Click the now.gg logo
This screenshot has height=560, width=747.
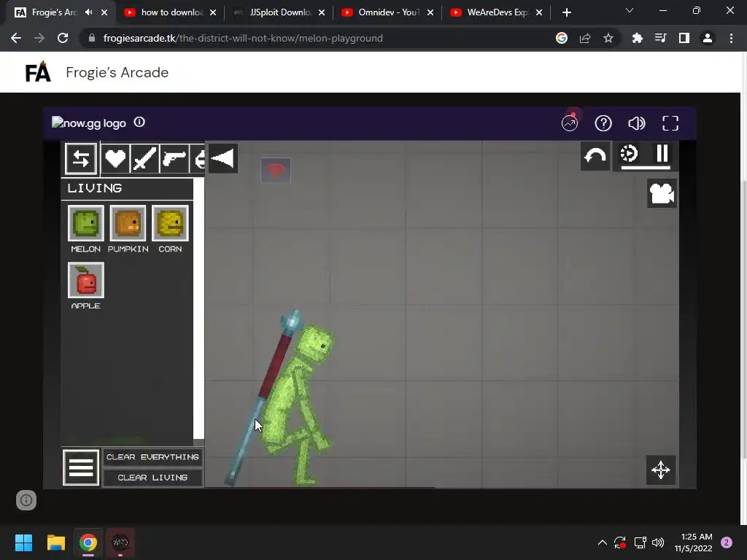pyautogui.click(x=89, y=122)
